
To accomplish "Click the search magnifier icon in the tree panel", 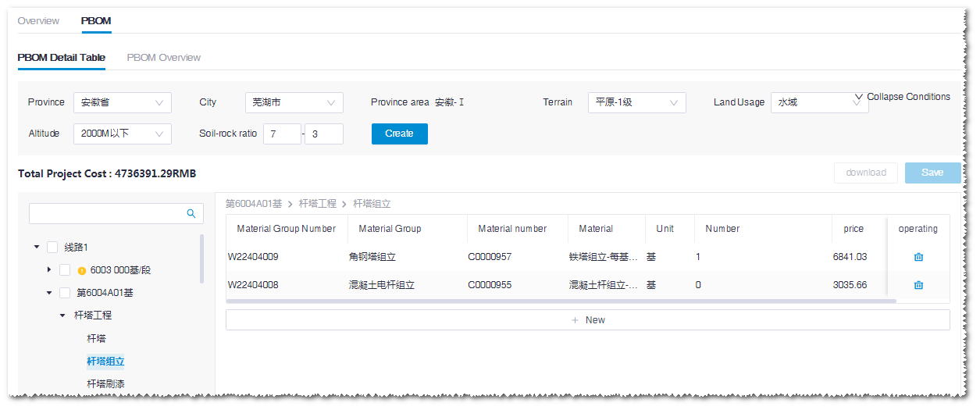I will click(x=191, y=213).
